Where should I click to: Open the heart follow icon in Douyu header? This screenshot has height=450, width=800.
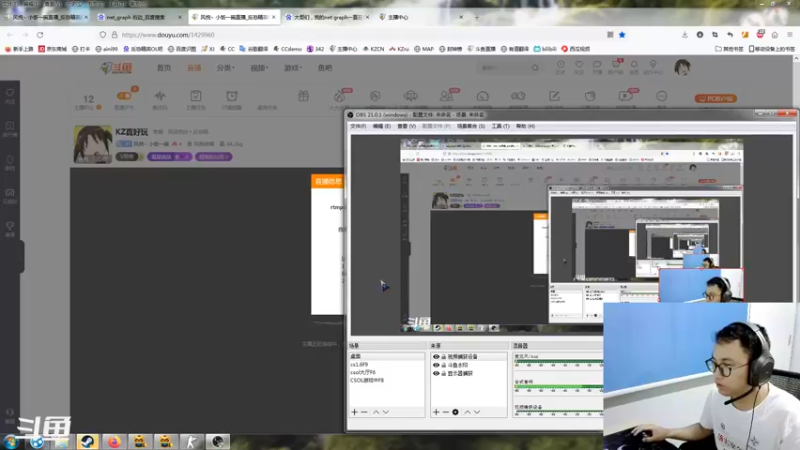(579, 65)
